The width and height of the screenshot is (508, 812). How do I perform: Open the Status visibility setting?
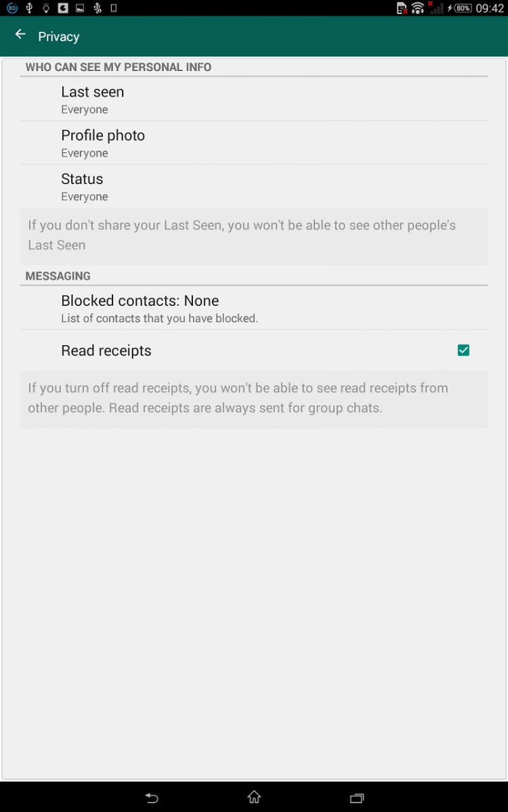tap(83, 187)
